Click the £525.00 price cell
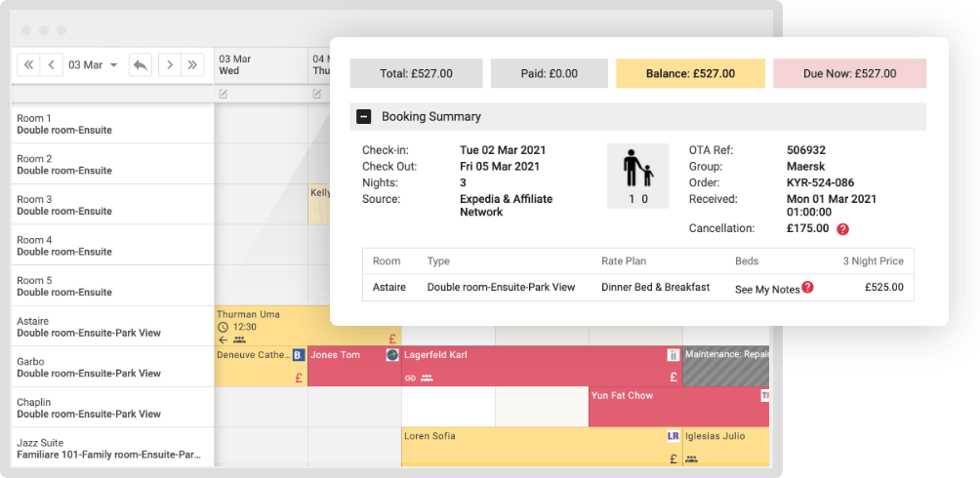The height and width of the screenshot is (478, 980). 883,288
